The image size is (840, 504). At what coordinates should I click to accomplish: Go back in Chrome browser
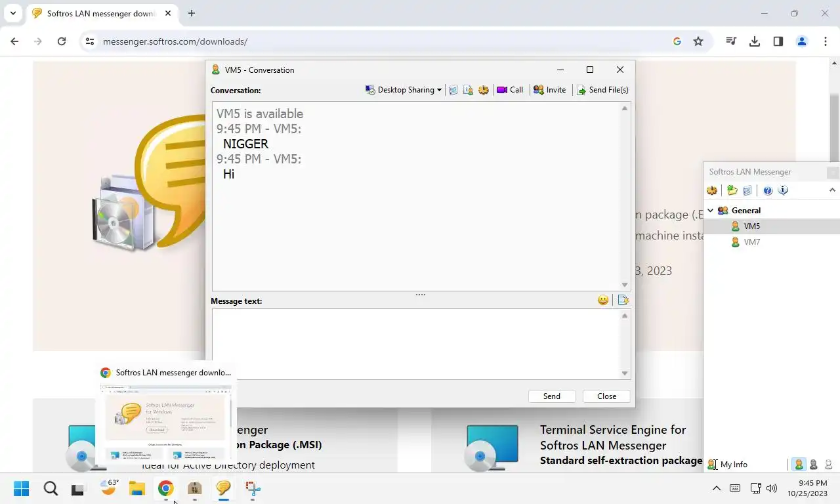click(x=14, y=41)
